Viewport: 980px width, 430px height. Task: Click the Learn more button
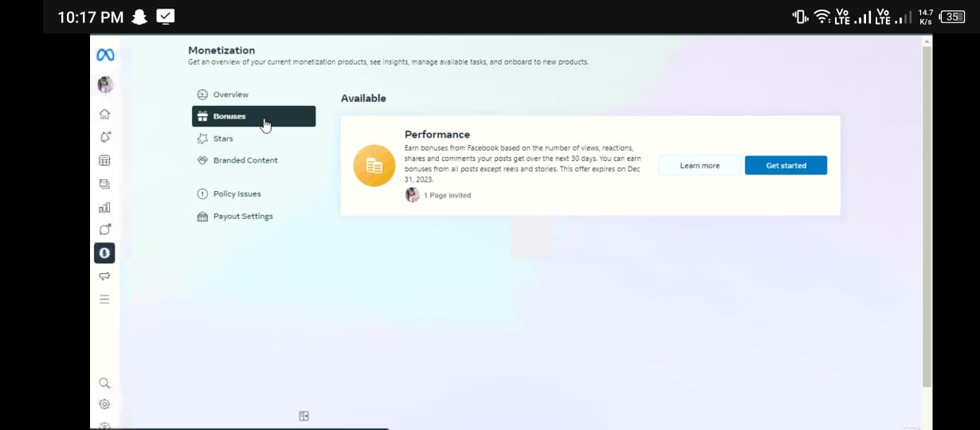(x=700, y=166)
